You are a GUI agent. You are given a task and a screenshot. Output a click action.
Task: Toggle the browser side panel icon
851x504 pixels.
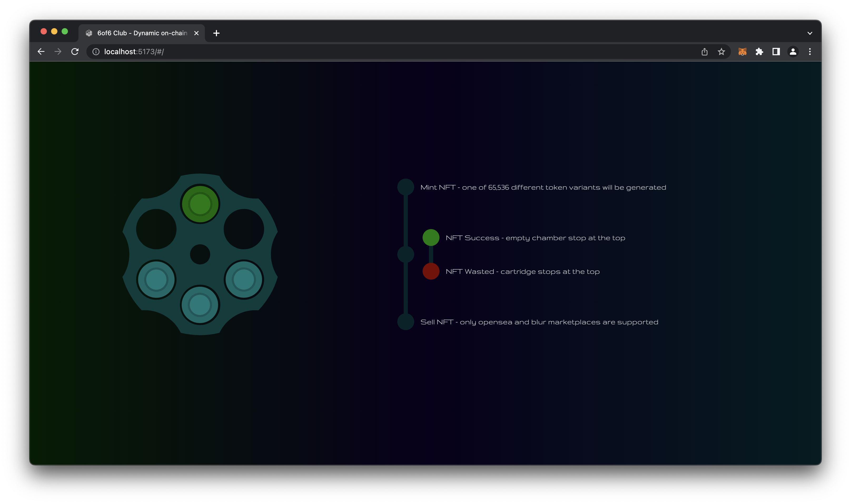click(776, 52)
